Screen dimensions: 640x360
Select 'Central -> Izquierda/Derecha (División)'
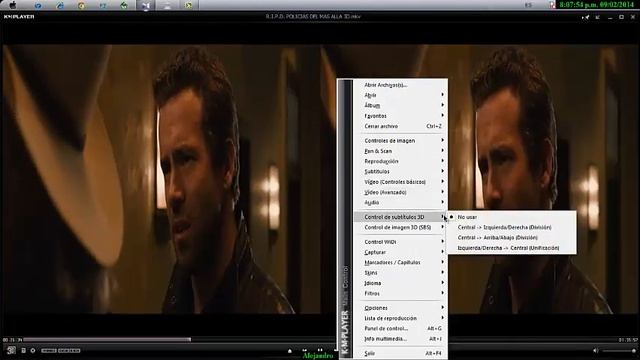pos(512,227)
